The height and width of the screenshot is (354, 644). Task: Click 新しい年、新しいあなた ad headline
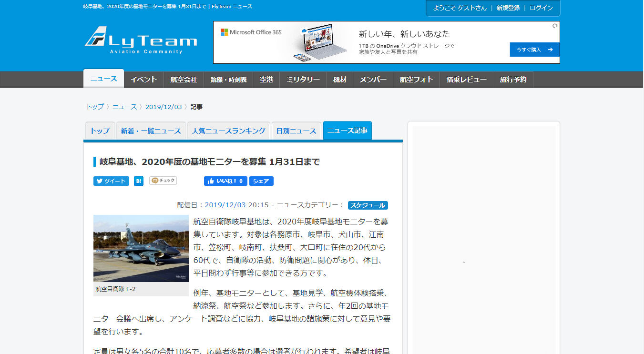click(404, 34)
